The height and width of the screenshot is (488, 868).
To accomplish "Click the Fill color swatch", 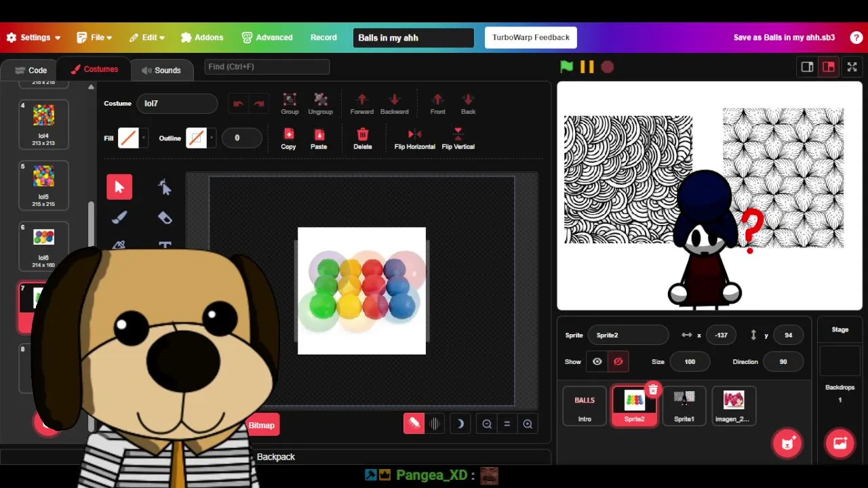I will point(128,138).
